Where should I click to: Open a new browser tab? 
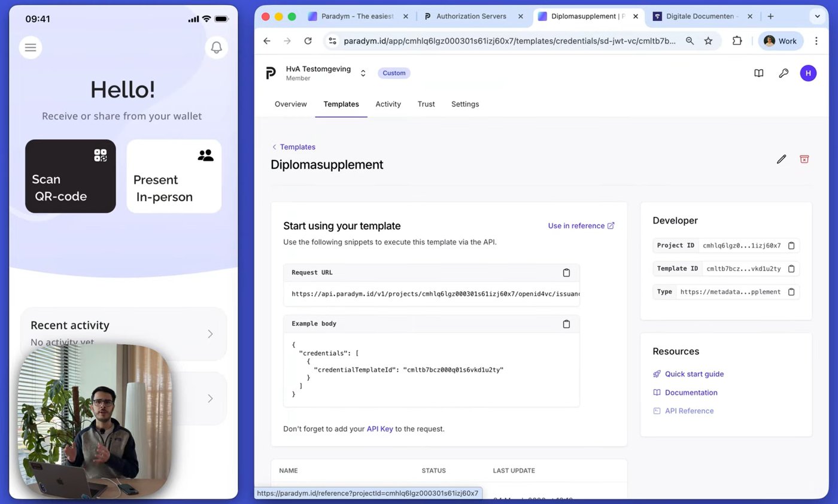770,16
